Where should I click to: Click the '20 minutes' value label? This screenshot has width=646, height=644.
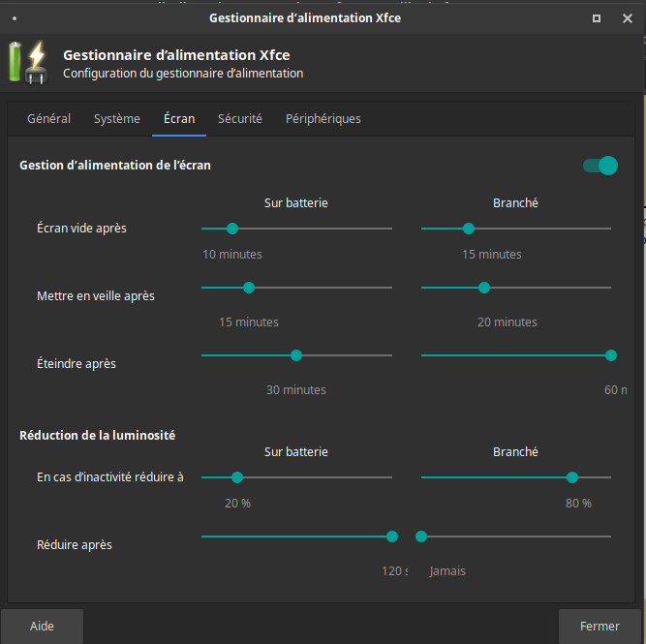click(x=508, y=322)
